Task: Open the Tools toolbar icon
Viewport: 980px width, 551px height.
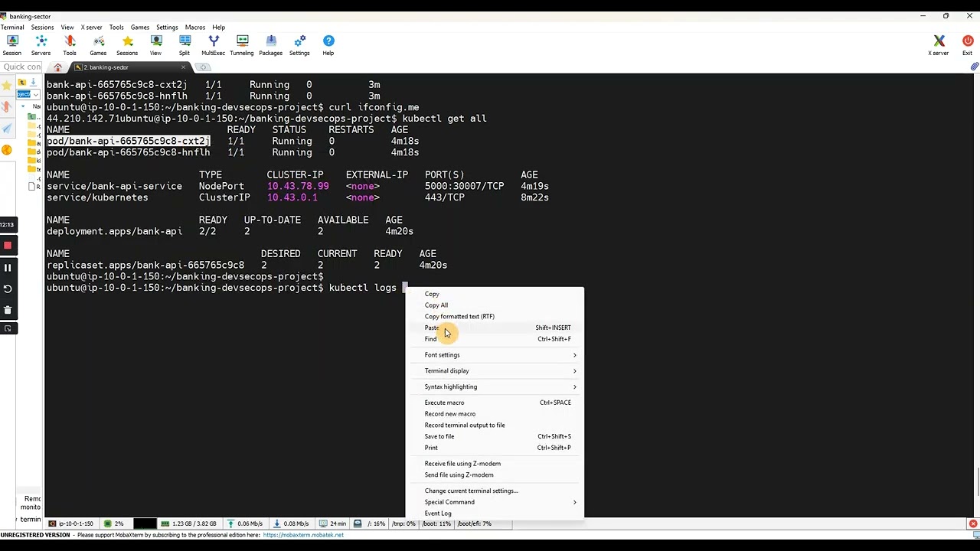Action: tap(70, 45)
